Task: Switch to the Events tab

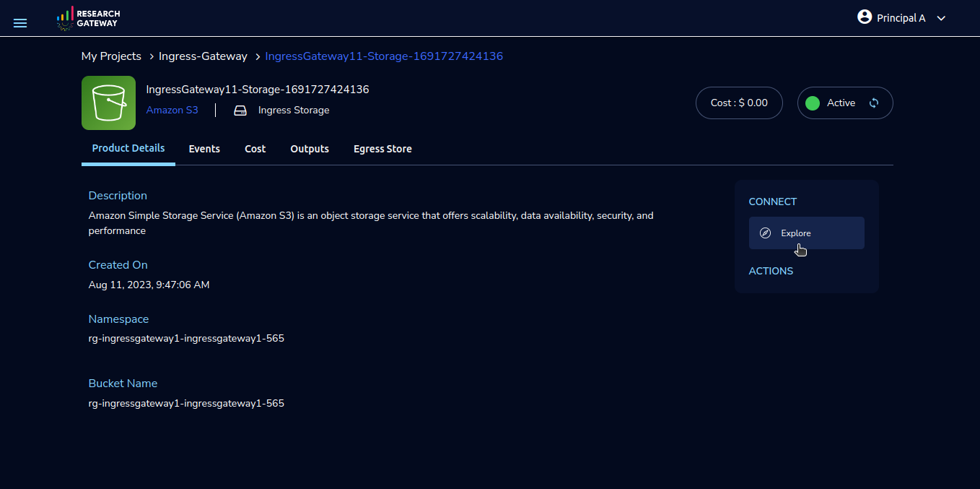Action: coord(204,149)
